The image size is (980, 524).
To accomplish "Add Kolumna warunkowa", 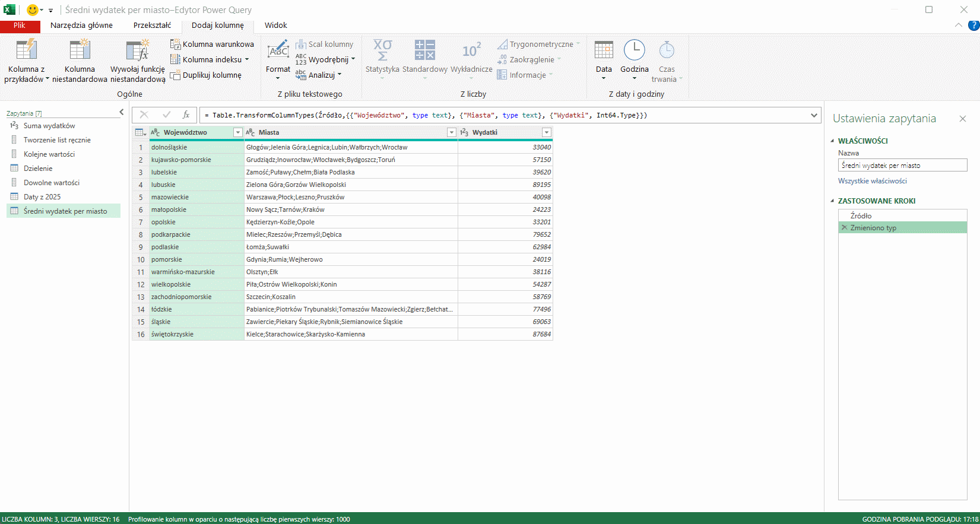I will pyautogui.click(x=212, y=44).
